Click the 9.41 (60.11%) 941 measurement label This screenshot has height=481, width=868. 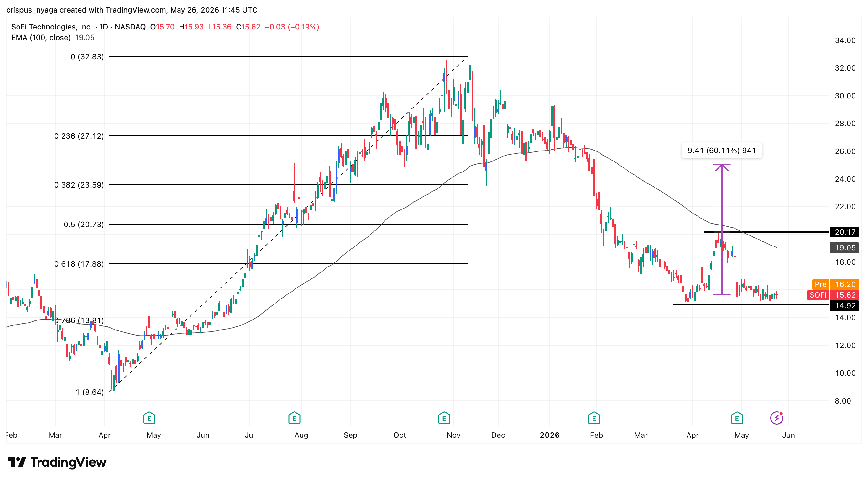point(721,150)
